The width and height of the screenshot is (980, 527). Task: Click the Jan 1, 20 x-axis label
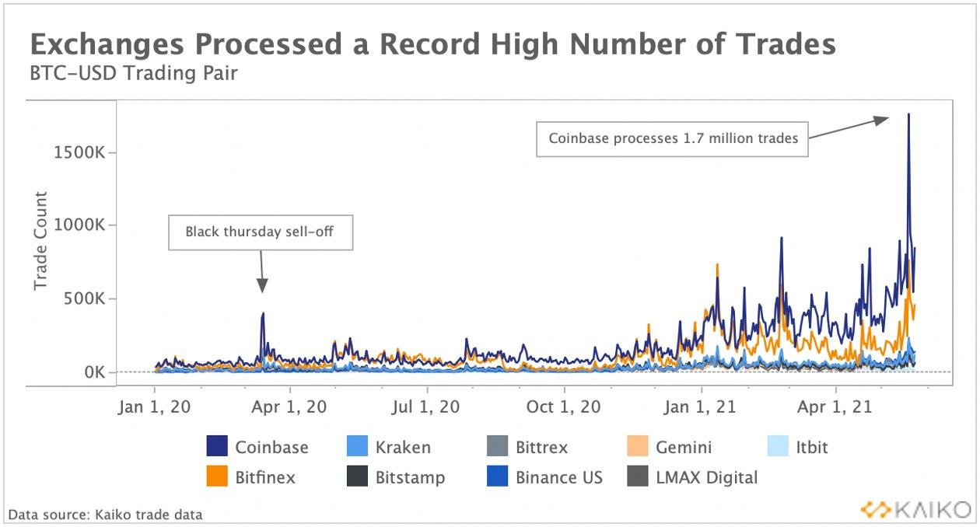[153, 407]
